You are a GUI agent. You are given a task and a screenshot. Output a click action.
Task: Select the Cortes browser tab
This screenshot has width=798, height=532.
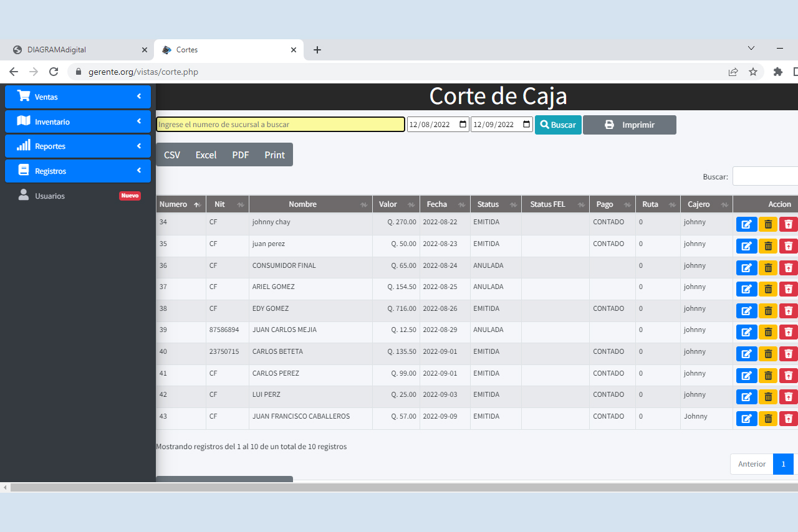(x=228, y=50)
